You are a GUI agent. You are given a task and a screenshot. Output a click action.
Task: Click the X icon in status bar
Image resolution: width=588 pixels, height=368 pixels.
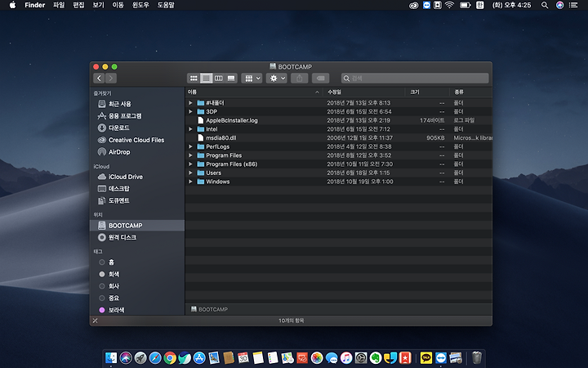coord(96,321)
